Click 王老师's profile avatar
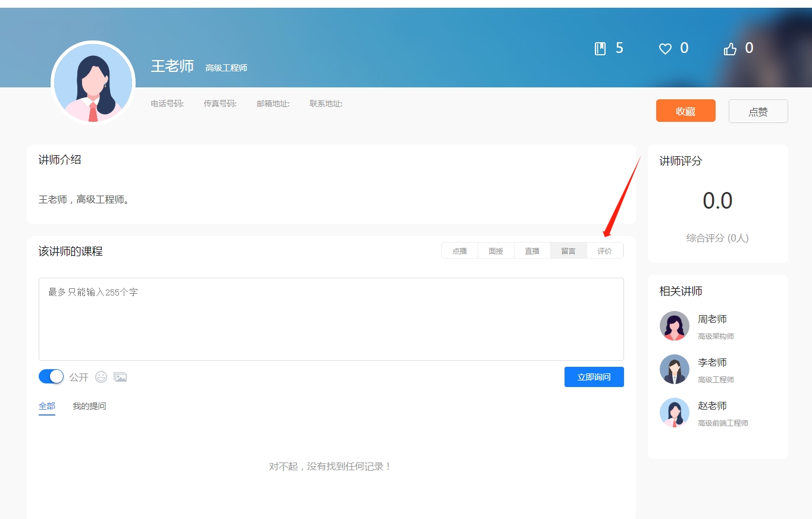Image resolution: width=812 pixels, height=519 pixels. pos(93,83)
